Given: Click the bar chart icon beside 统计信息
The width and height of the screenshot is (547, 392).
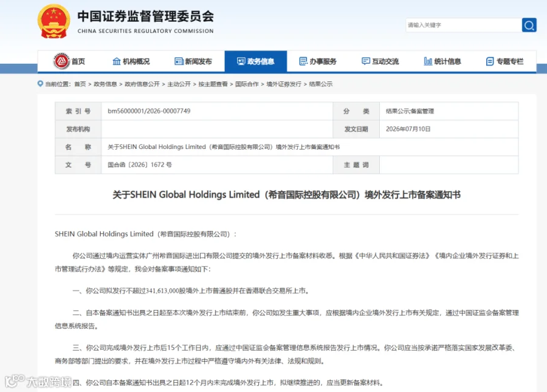Looking at the screenshot, I should click(x=428, y=61).
